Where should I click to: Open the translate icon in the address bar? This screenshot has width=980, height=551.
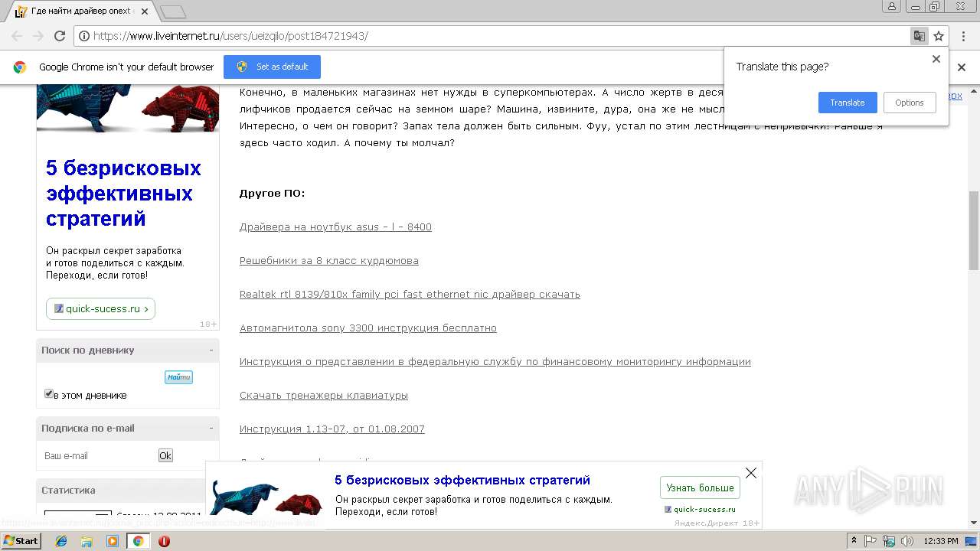point(919,36)
